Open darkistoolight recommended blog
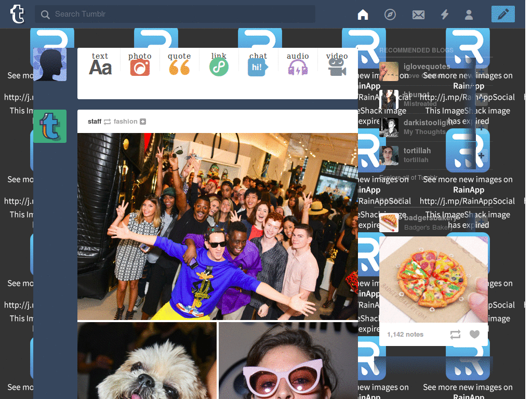 pyautogui.click(x=428, y=123)
